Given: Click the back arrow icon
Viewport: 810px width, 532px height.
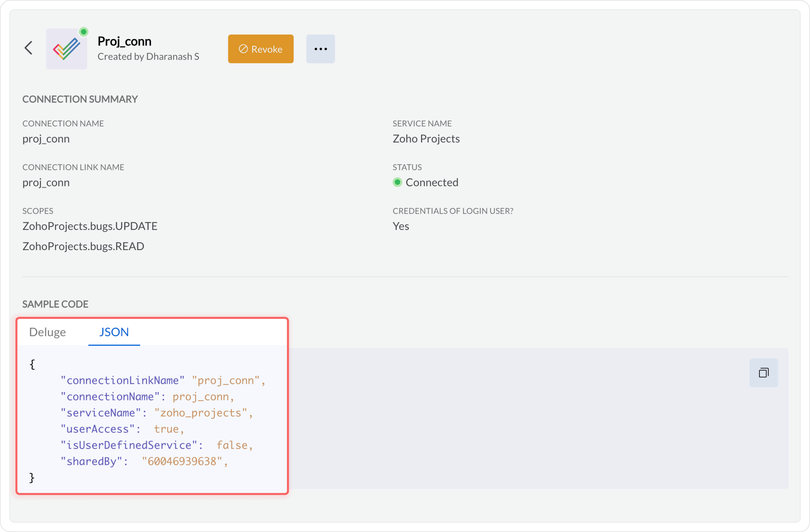Looking at the screenshot, I should [x=29, y=48].
